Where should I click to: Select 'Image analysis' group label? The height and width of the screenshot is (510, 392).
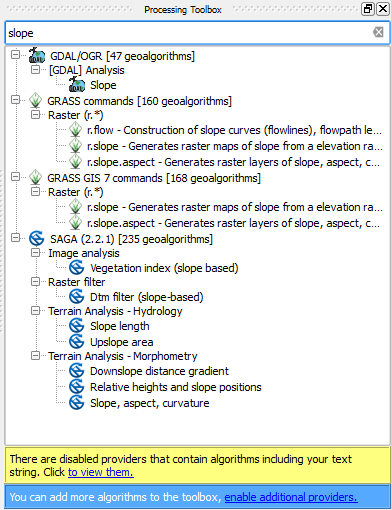pyautogui.click(x=84, y=253)
